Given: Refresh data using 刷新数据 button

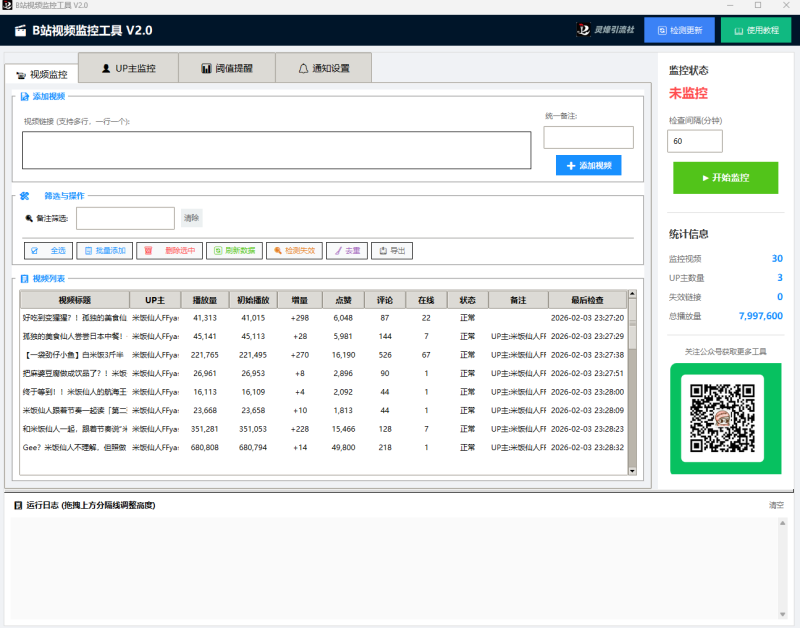Looking at the screenshot, I should pyautogui.click(x=234, y=251).
